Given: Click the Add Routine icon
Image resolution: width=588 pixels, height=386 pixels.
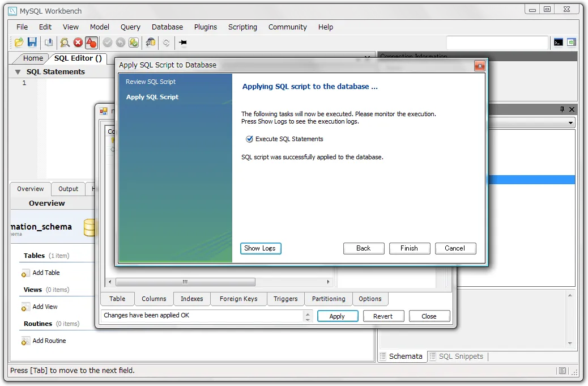Looking at the screenshot, I should [x=25, y=341].
